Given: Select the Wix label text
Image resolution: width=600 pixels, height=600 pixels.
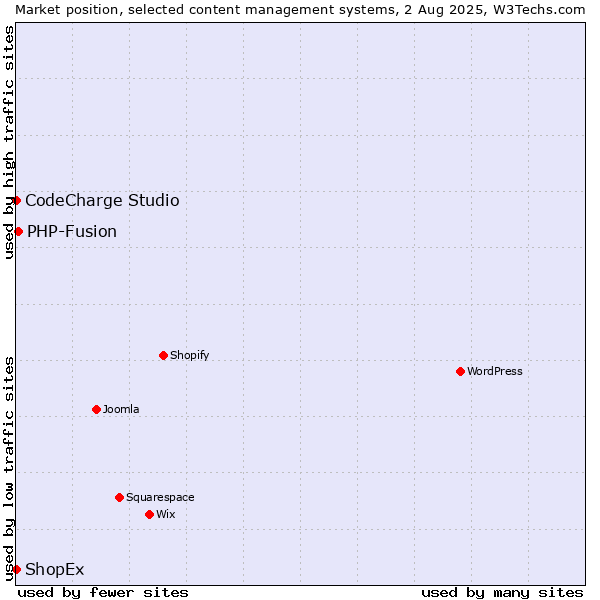Looking at the screenshot, I should pyautogui.click(x=166, y=514).
